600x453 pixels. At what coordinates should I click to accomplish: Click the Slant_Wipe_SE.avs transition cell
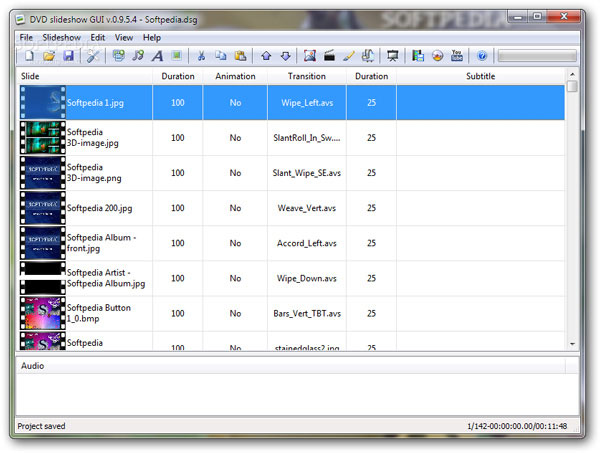click(x=307, y=173)
